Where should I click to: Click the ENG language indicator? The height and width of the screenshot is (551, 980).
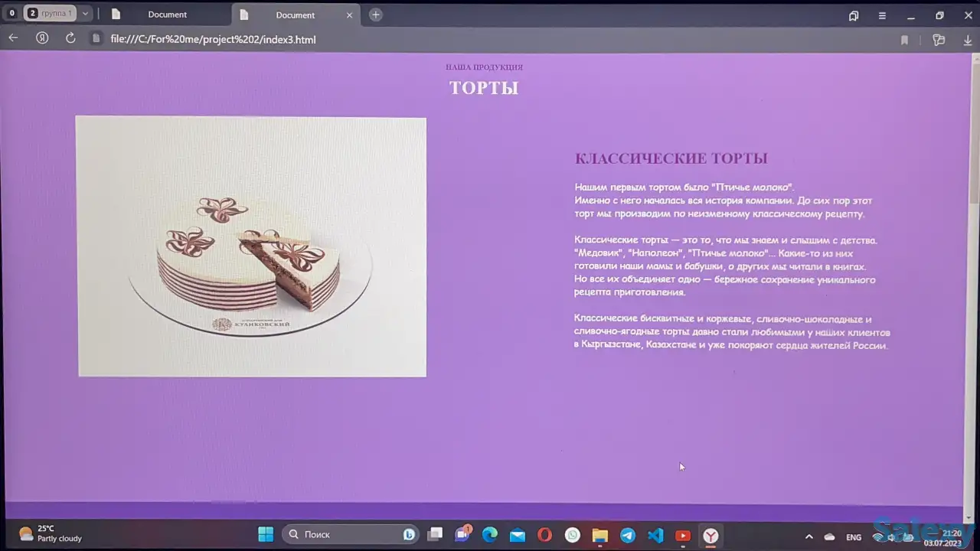853,537
